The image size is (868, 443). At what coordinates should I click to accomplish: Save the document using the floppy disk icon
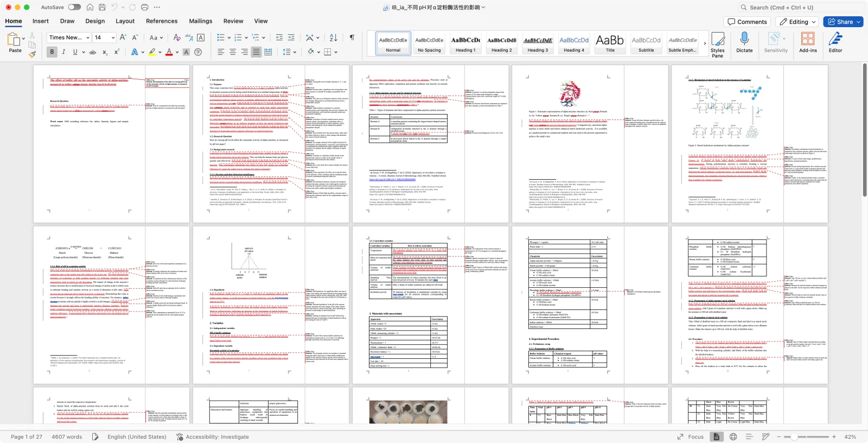101,7
